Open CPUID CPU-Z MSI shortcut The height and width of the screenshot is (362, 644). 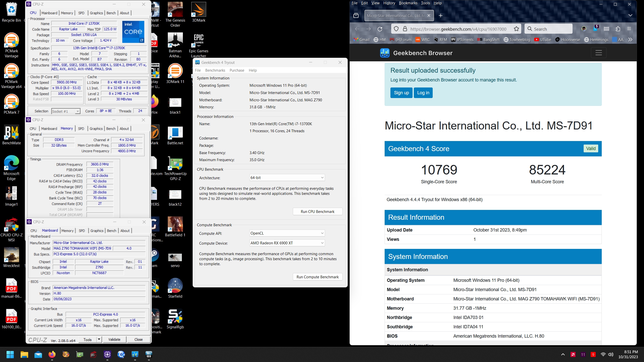click(x=11, y=229)
